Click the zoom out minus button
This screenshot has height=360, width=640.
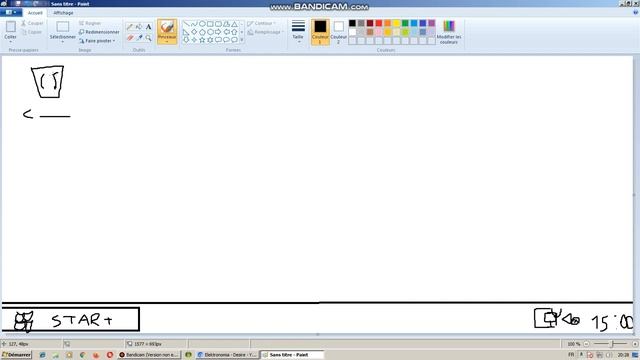pyautogui.click(x=587, y=344)
